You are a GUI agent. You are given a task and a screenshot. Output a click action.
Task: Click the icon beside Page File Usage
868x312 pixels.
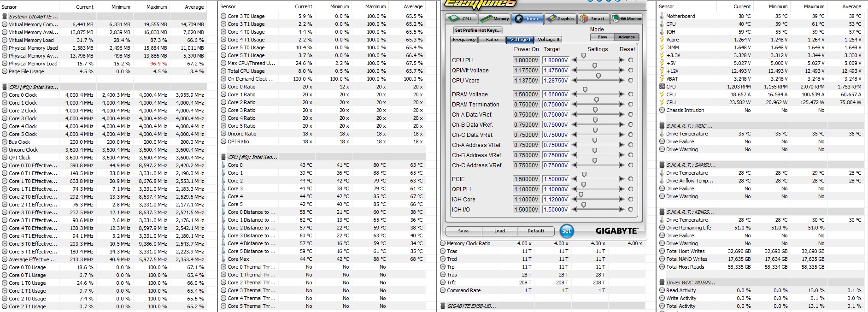point(5,71)
